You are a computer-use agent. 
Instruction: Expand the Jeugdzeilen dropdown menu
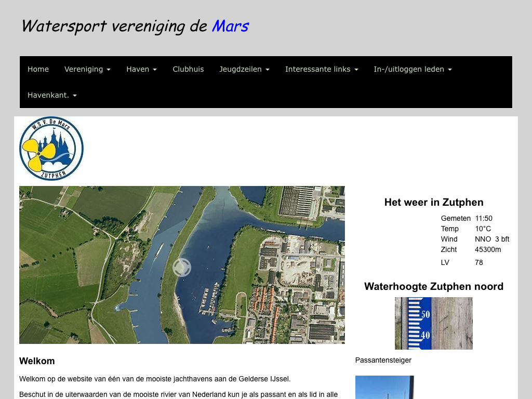(x=244, y=69)
